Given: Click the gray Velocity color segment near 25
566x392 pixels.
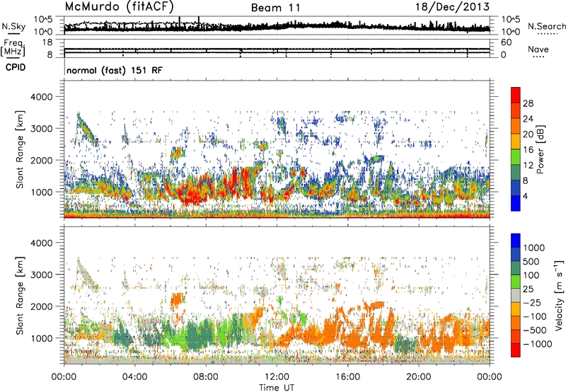Looking at the screenshot, I should [x=516, y=296].
